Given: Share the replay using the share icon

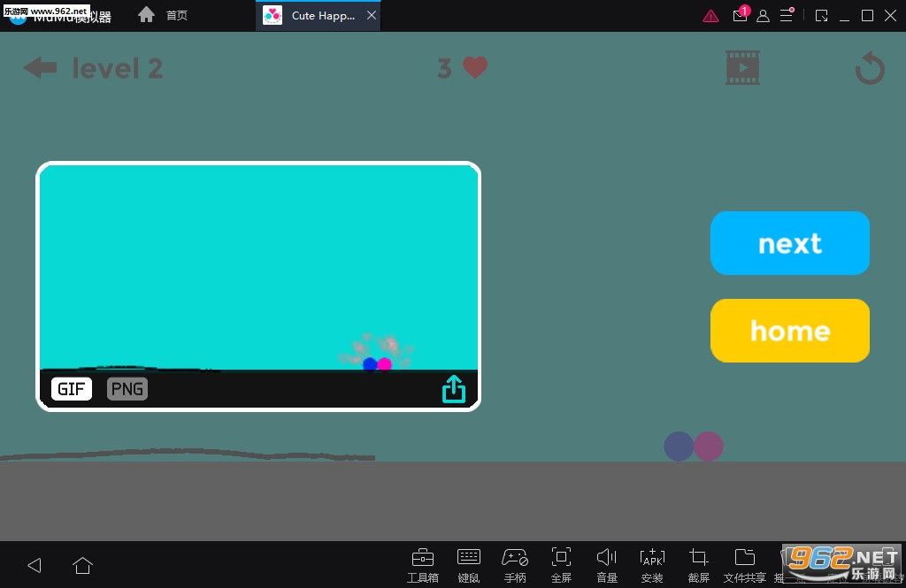Looking at the screenshot, I should [x=453, y=389].
